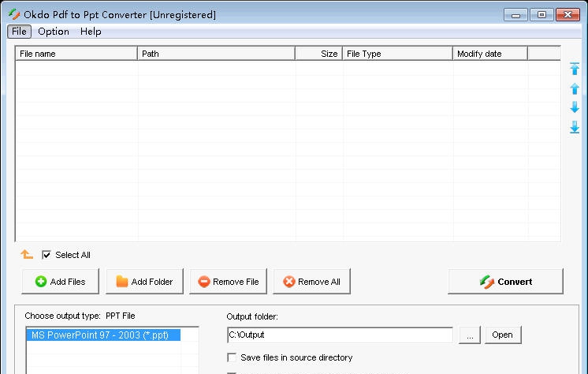588x374 pixels.
Task: Sort list by Modify date column header
Action: pos(490,54)
